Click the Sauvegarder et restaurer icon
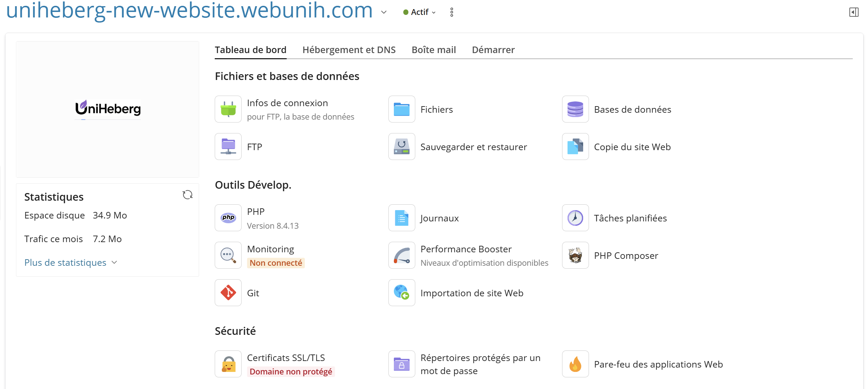Image resolution: width=868 pixels, height=389 pixels. [x=401, y=147]
